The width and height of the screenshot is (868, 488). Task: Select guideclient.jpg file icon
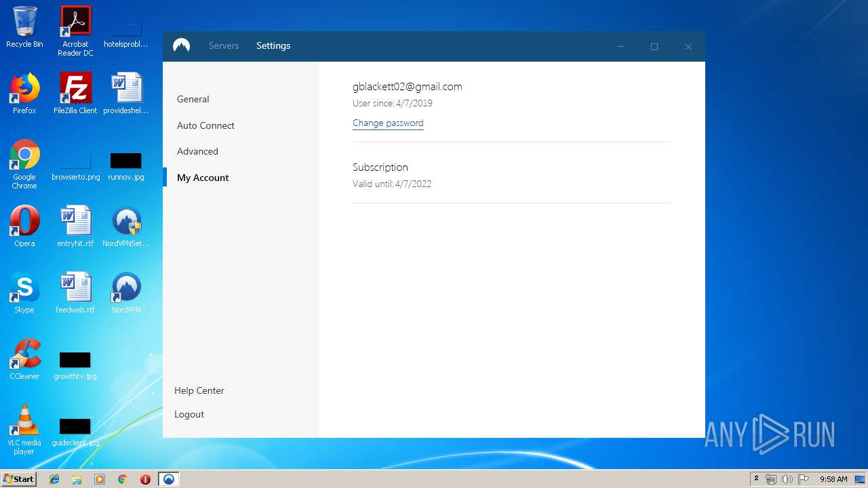coord(75,432)
